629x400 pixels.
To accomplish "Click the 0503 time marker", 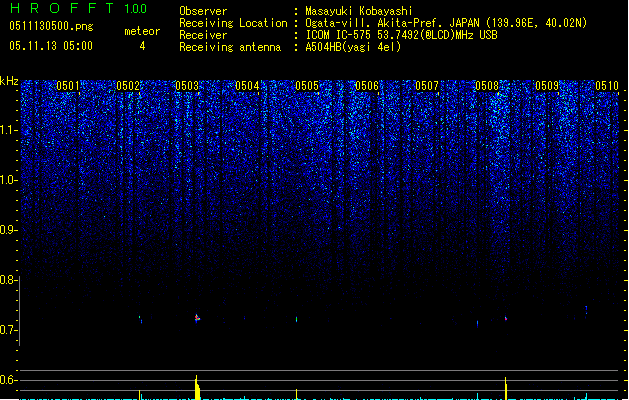I will pyautogui.click(x=187, y=85).
